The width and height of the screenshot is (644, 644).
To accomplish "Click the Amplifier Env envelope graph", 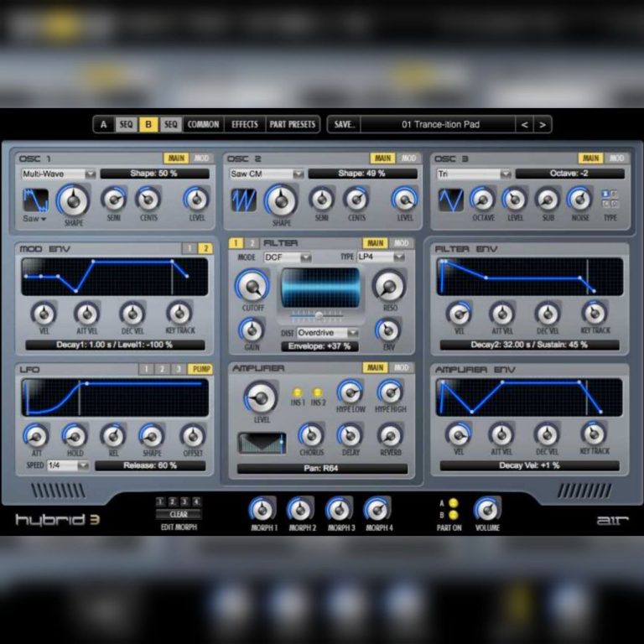I will click(530, 397).
